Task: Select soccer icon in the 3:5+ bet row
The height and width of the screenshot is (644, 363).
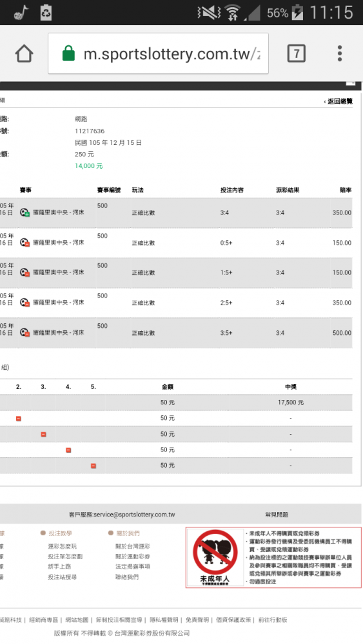Action: [x=25, y=333]
